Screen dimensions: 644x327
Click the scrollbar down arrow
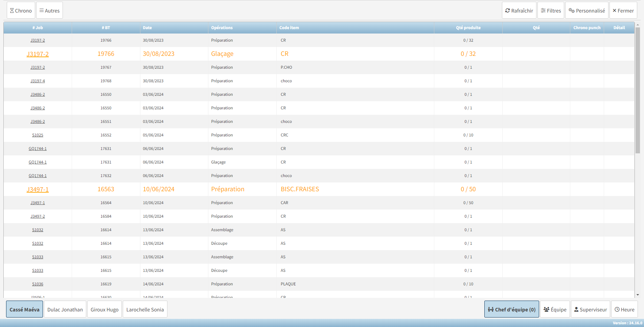pyautogui.click(x=638, y=295)
